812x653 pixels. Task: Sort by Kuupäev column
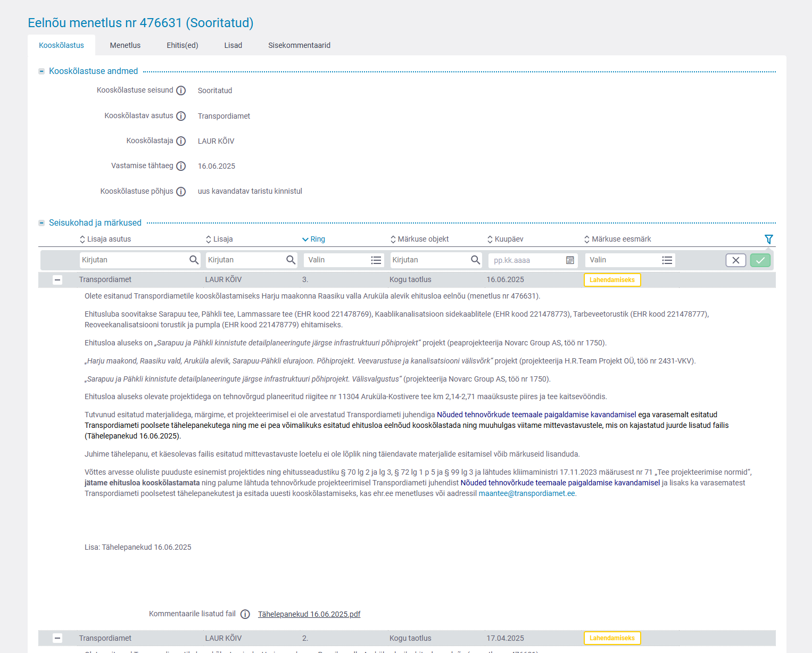point(506,239)
